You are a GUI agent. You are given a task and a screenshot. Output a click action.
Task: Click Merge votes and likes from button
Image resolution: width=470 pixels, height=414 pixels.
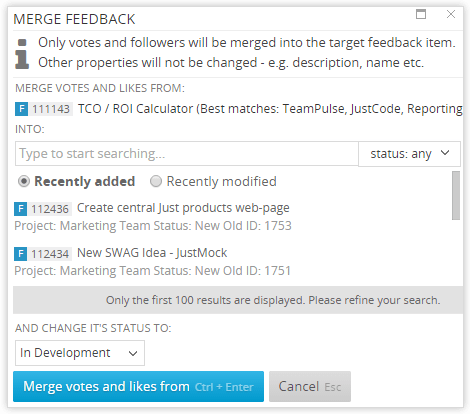pyautogui.click(x=138, y=387)
